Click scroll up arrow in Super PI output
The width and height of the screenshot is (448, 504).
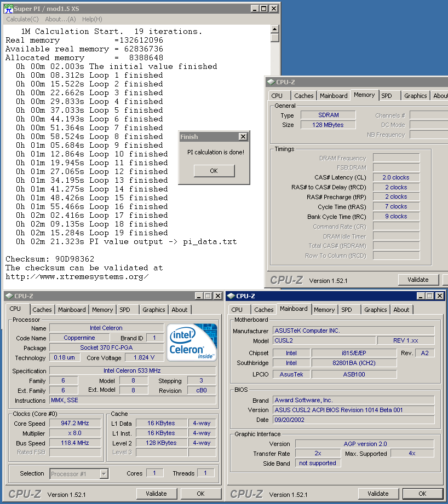[x=275, y=30]
